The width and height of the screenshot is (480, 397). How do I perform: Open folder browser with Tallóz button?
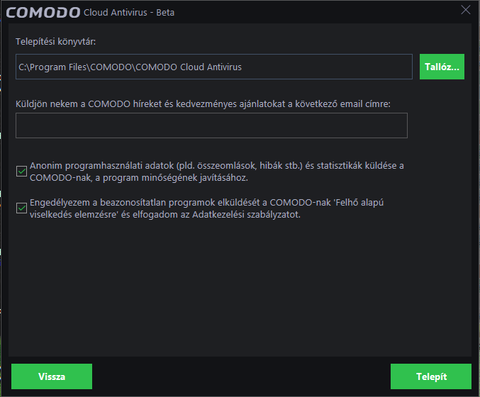[x=442, y=67]
